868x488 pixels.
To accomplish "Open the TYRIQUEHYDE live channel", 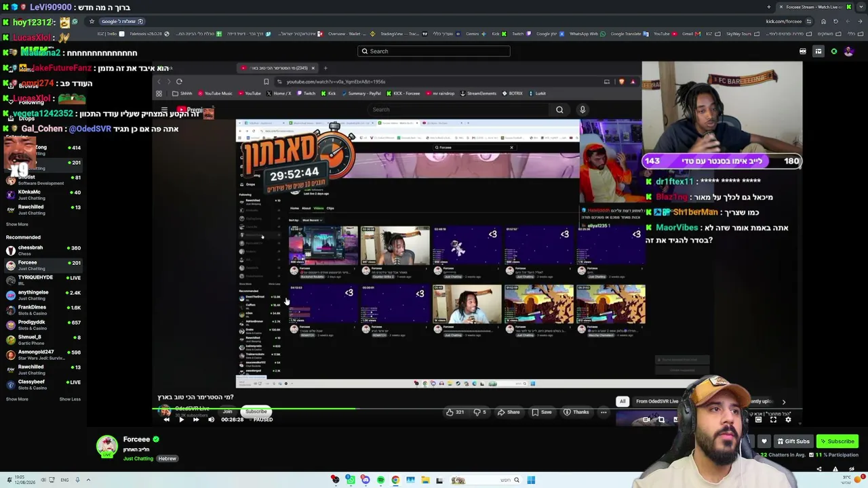I will [42, 281].
